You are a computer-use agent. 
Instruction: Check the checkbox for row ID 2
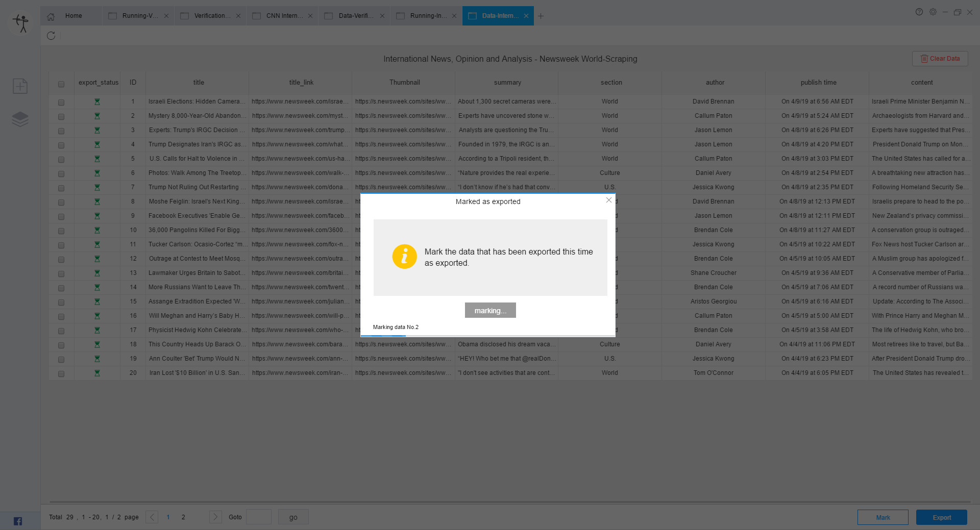coord(61,117)
